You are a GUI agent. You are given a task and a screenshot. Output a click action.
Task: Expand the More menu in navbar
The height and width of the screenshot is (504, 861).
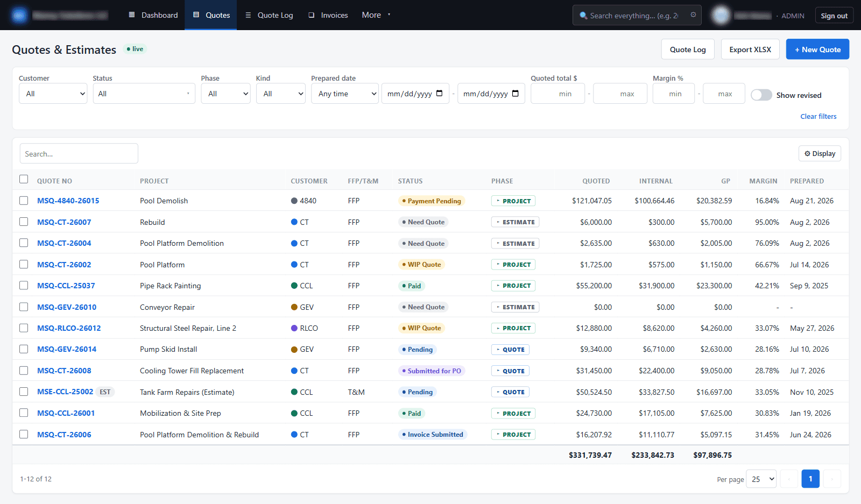point(376,15)
